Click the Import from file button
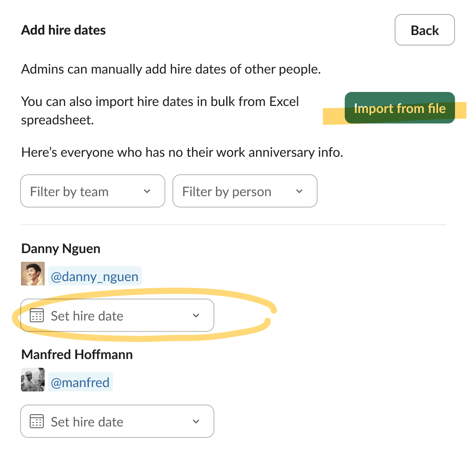The image size is (476, 472). (399, 108)
